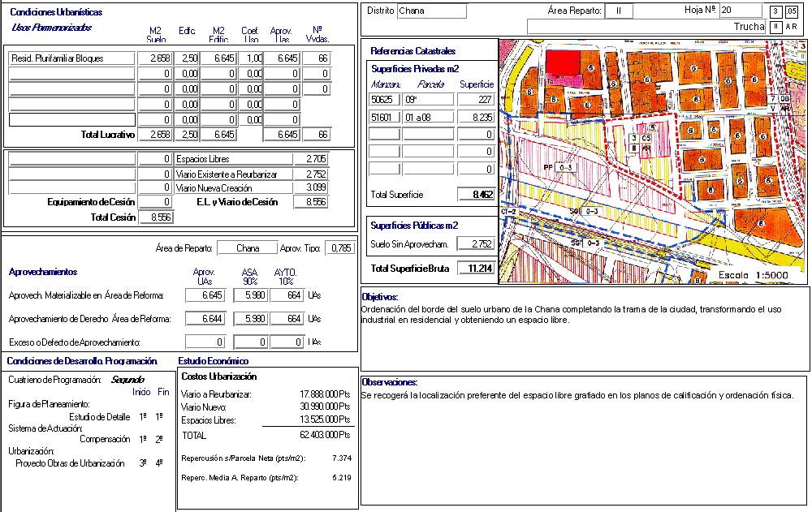Click the Hoja Nº field showing 20
Screen dimensions: 812x512
click(741, 11)
